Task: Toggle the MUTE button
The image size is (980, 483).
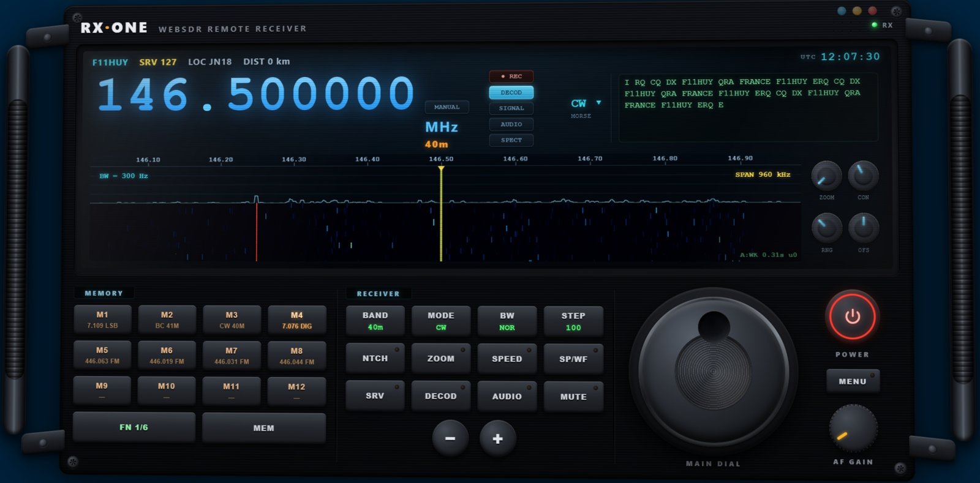Action: click(x=573, y=395)
